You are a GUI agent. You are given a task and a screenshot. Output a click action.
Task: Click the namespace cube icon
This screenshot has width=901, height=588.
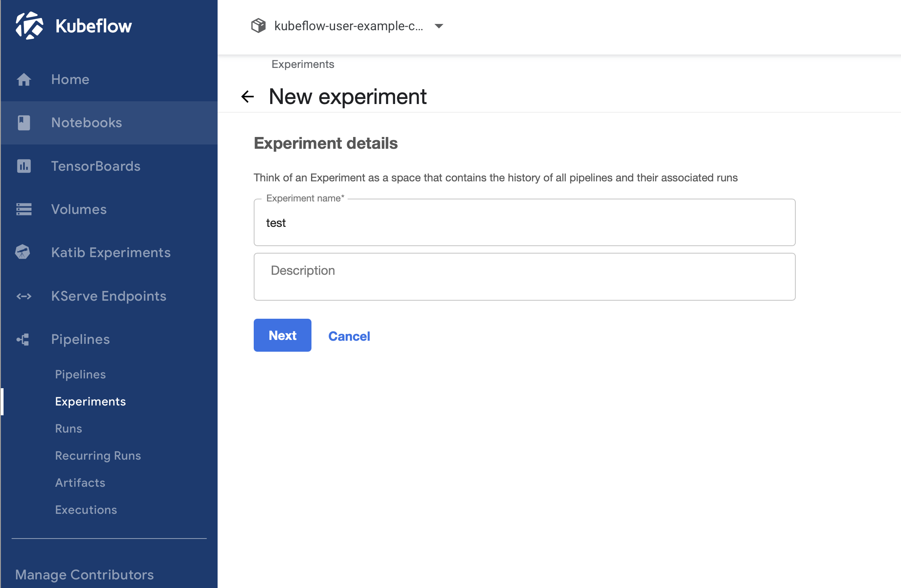tap(258, 26)
